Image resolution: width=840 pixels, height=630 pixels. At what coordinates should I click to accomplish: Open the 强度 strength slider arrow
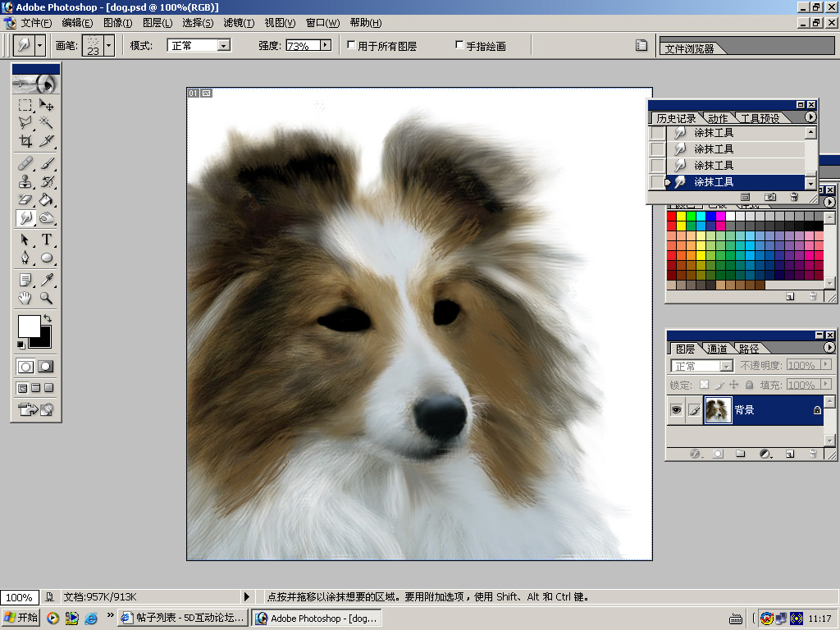pyautogui.click(x=326, y=46)
